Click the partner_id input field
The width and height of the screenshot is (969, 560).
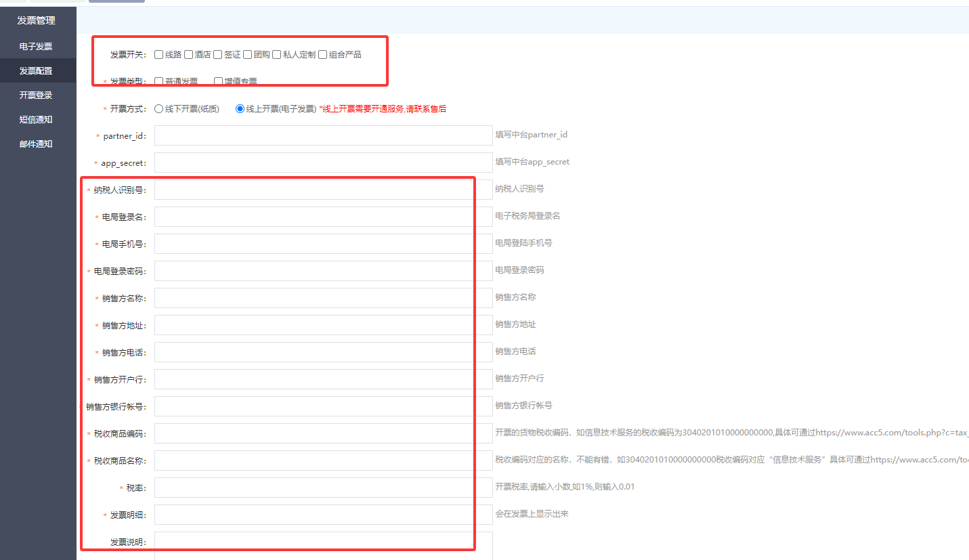[323, 135]
